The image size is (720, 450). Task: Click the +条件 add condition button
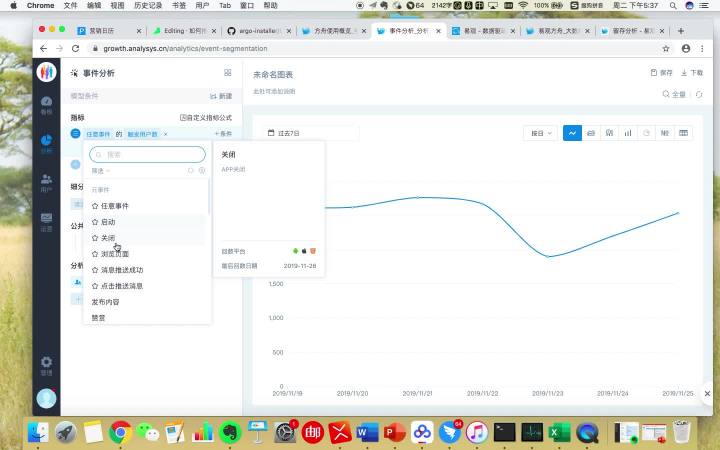pos(223,134)
